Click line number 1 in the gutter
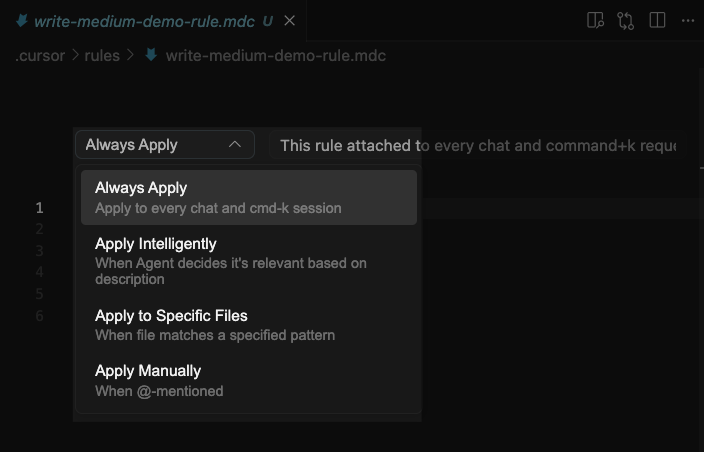 (40, 208)
